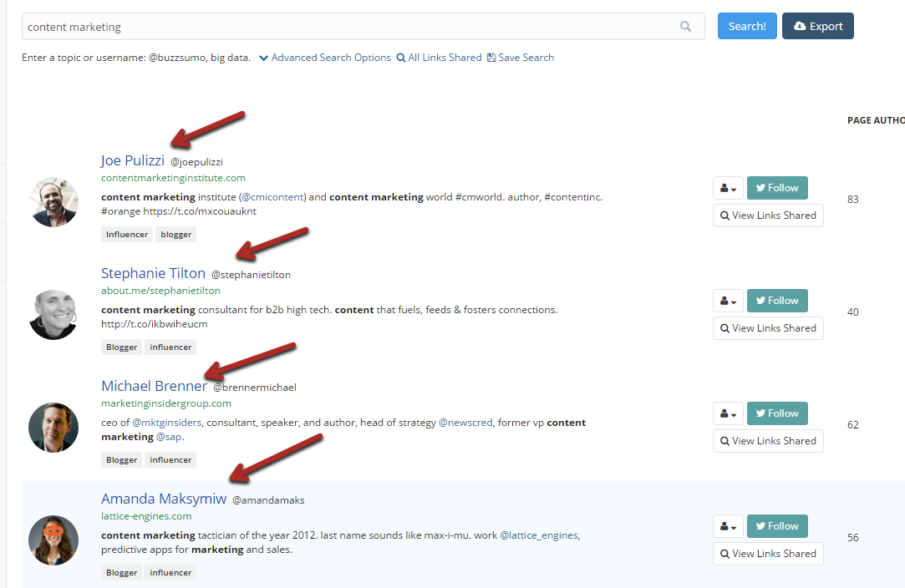Viewport: 905px width, 588px height.
Task: Expand Advanced Search Options
Action: click(x=325, y=58)
